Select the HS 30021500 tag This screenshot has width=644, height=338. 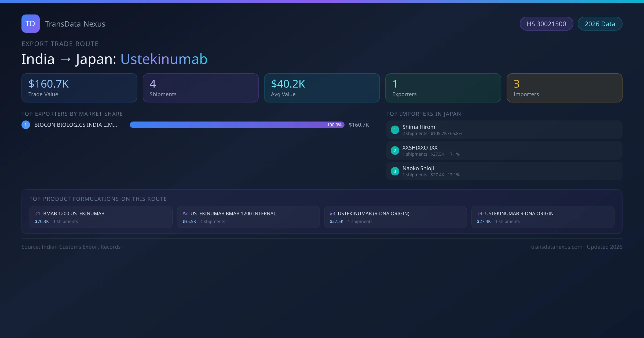[546, 24]
